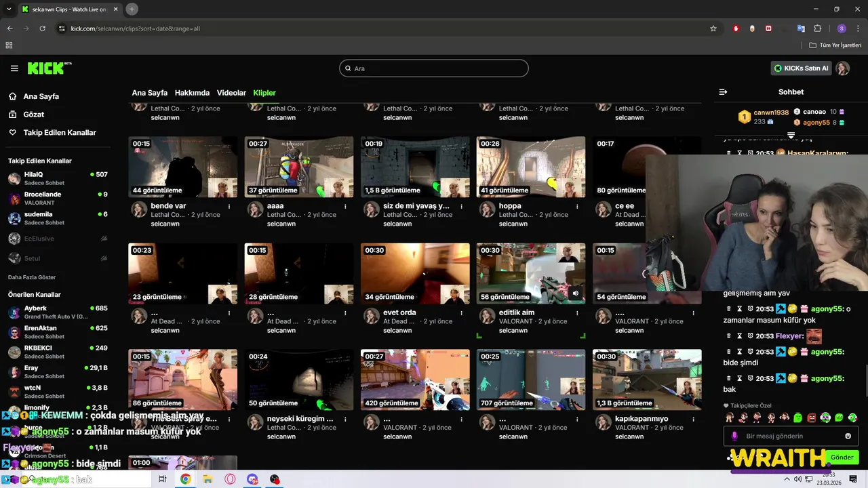This screenshot has width=868, height=488.
Task: Go to Ana Sayfa in sidebar
Action: coord(41,97)
